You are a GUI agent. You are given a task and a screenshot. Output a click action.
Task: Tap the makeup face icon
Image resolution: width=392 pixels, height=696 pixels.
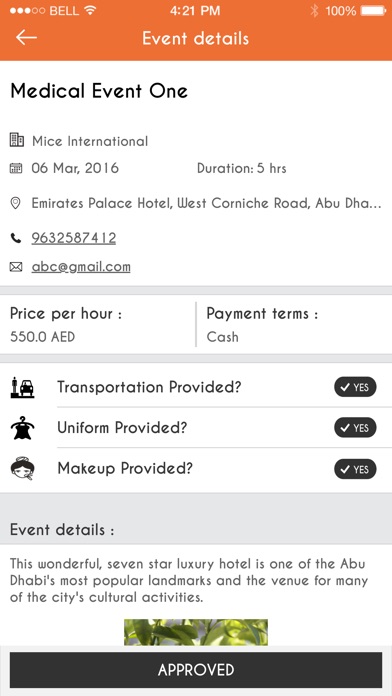[x=22, y=469]
